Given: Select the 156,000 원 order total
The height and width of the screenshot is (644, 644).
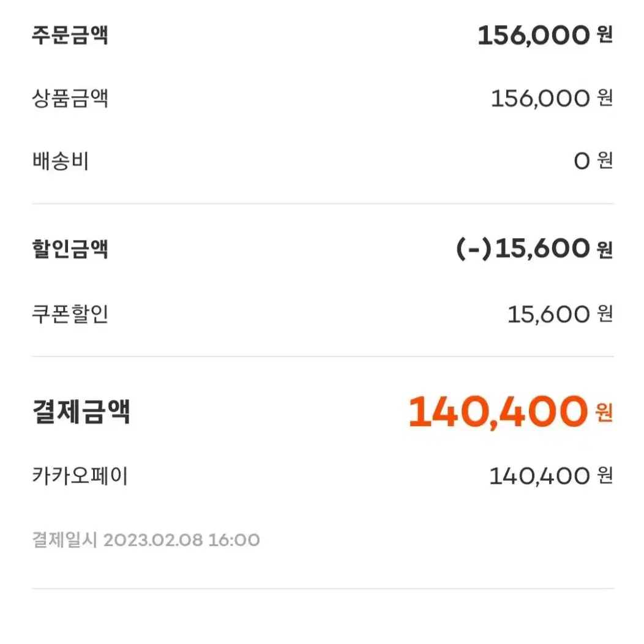Looking at the screenshot, I should point(545,36).
